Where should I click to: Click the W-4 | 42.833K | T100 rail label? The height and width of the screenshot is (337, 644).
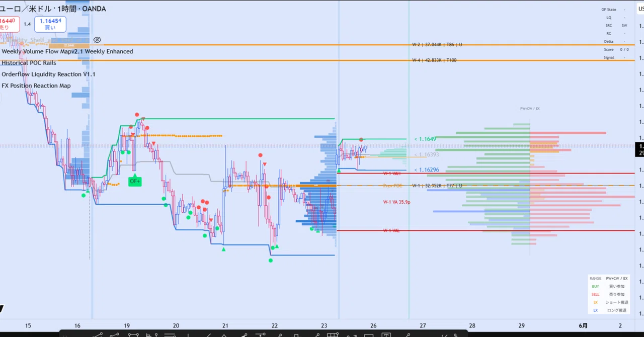pyautogui.click(x=434, y=60)
